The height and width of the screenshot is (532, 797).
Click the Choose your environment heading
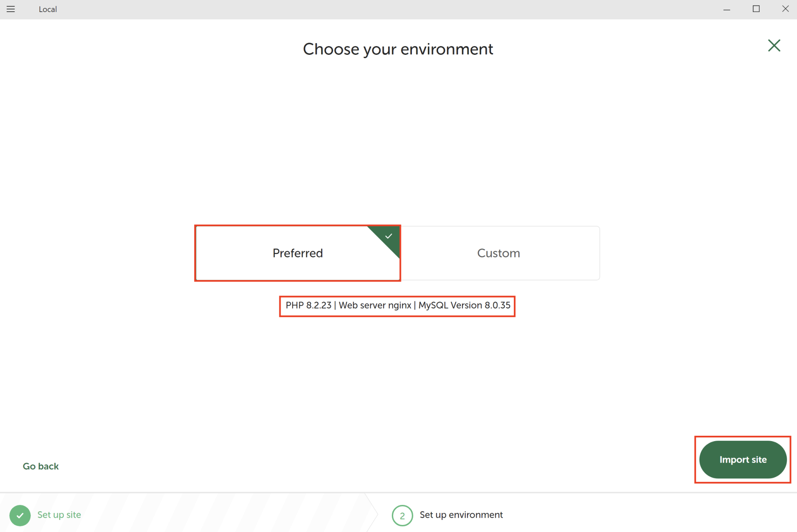click(x=398, y=49)
